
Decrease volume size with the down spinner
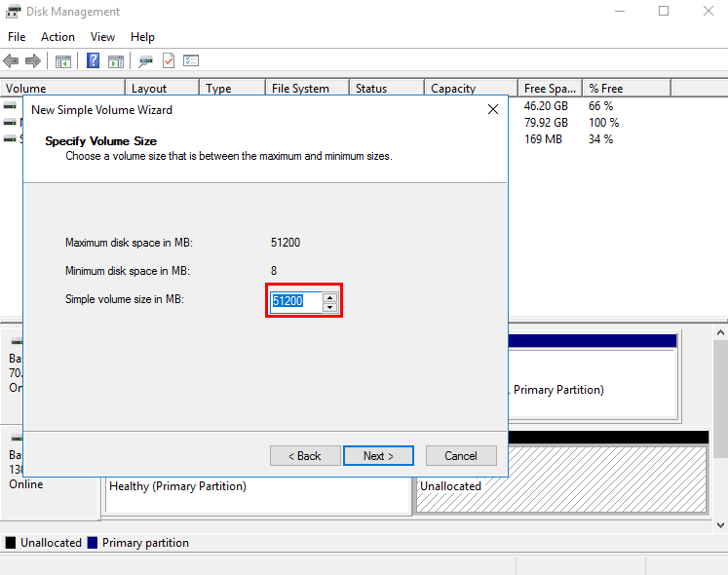click(329, 307)
